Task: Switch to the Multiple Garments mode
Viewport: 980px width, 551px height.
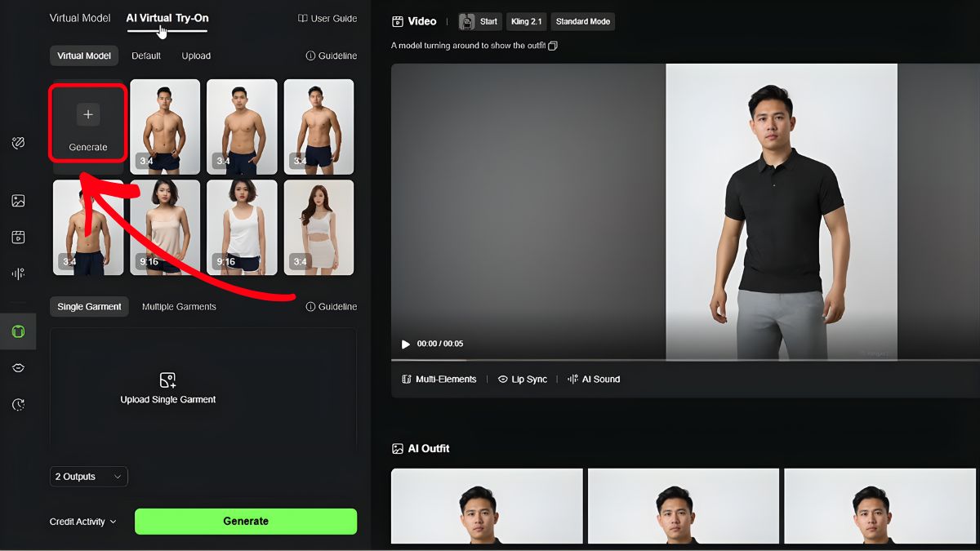Action: point(179,306)
